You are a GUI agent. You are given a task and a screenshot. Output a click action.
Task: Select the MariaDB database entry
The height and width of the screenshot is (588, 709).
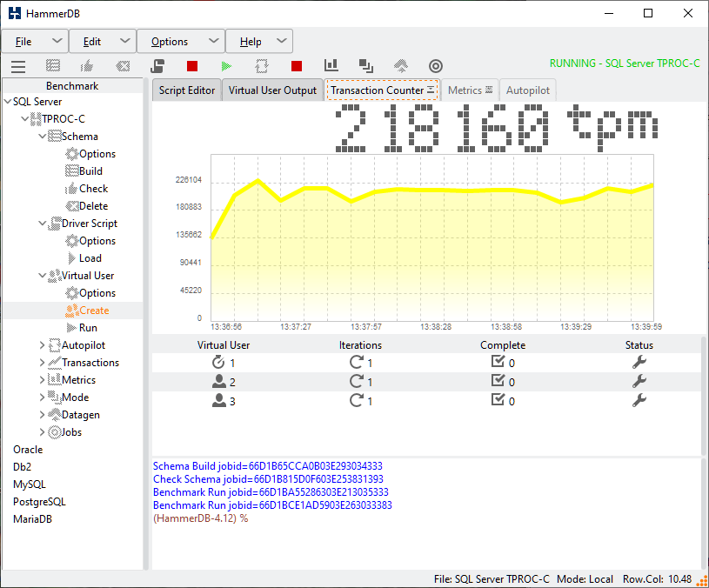pos(32,519)
